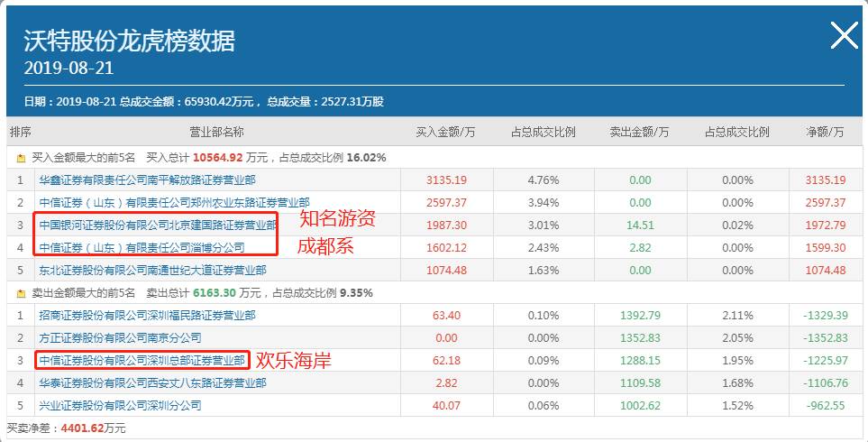Click the 卖出金额/万 column header
Viewport: 868px width, 442px height.
[x=639, y=133]
